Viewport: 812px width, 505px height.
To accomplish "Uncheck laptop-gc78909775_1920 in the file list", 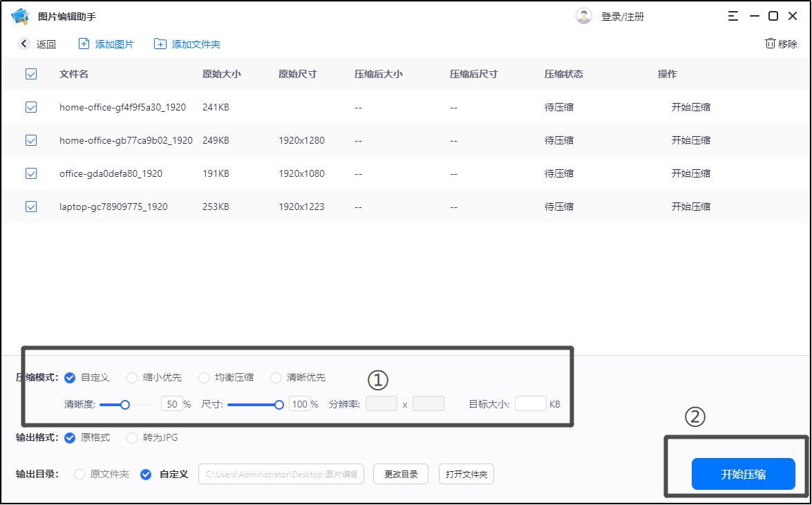I will coord(30,207).
